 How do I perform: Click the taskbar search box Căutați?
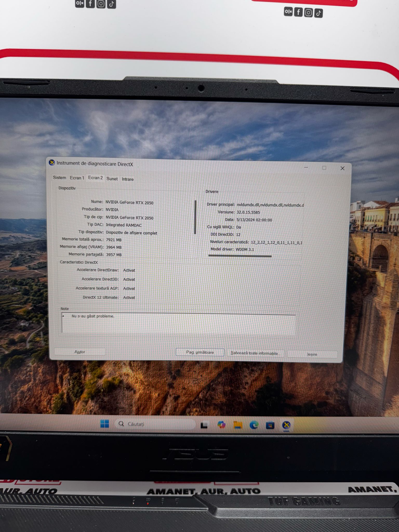click(155, 424)
